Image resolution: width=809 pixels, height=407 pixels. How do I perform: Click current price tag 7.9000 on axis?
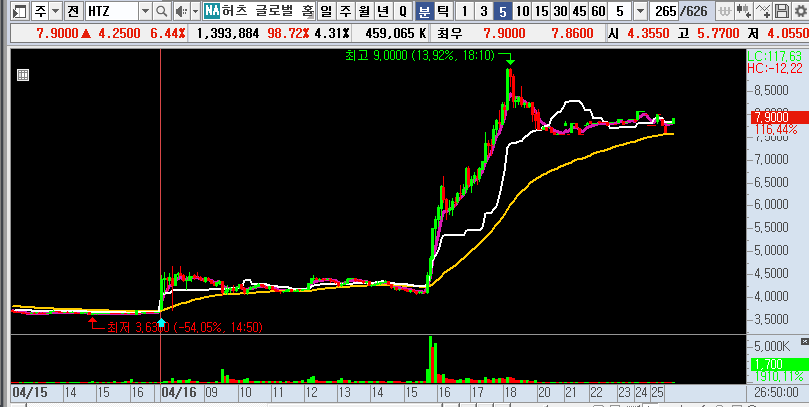(780, 117)
